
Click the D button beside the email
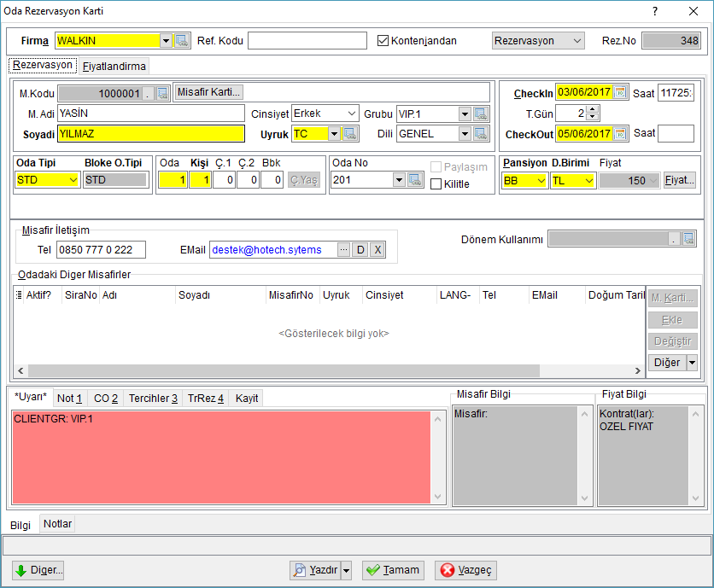point(360,249)
